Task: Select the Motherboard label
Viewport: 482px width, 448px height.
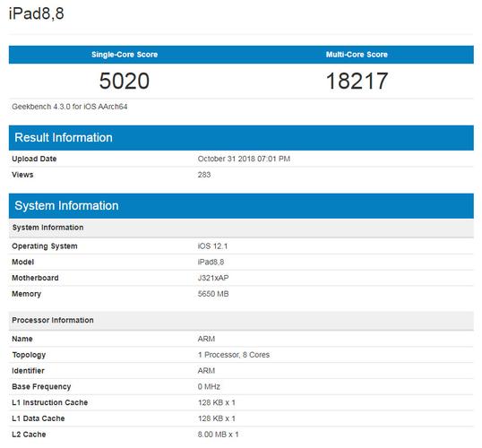Action: pyautogui.click(x=35, y=278)
